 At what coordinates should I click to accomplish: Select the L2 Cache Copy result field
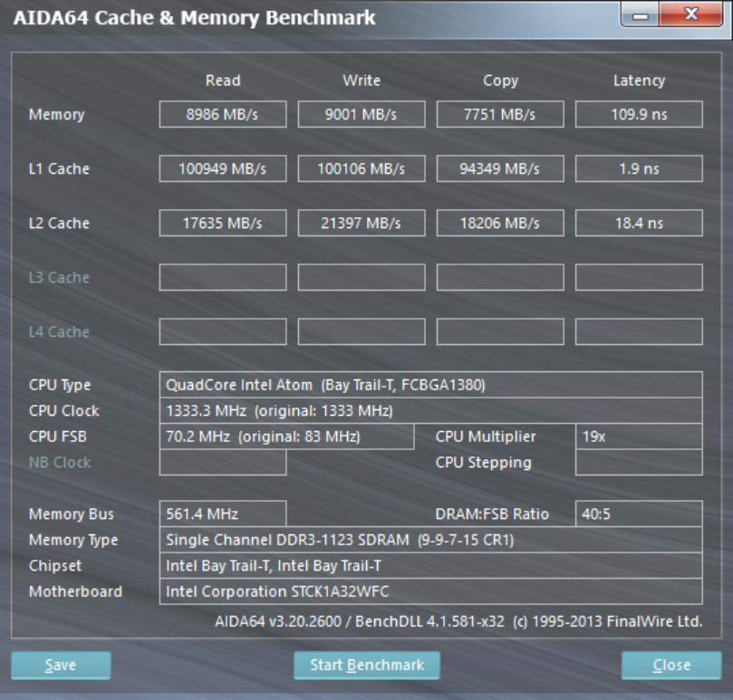[499, 223]
